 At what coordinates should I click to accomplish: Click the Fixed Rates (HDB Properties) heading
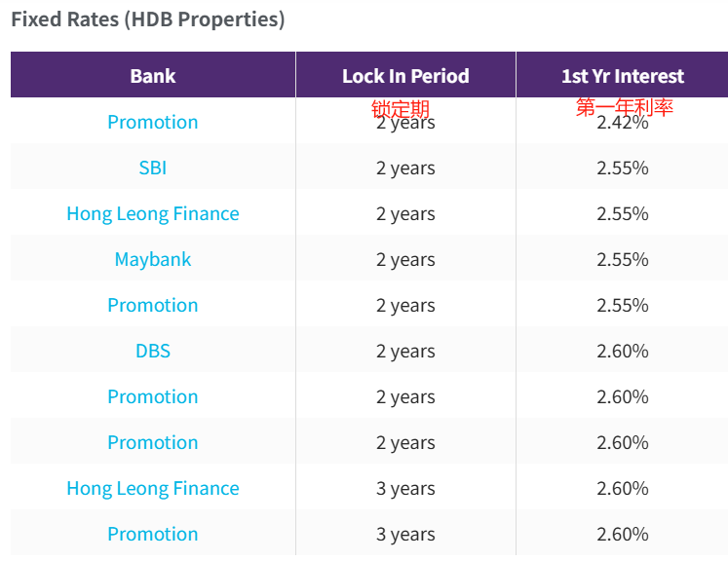[x=147, y=19]
